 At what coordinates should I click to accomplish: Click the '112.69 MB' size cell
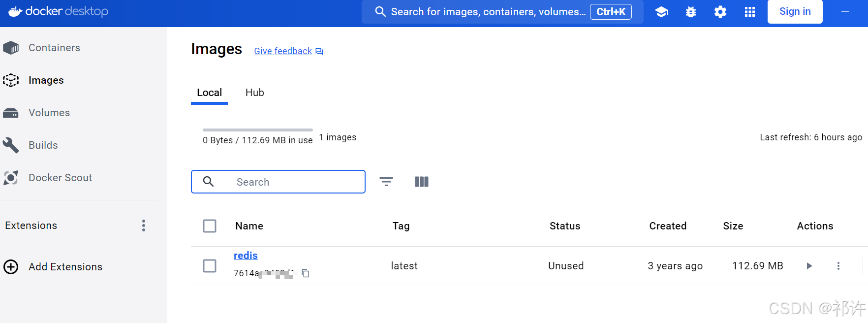pyautogui.click(x=758, y=266)
